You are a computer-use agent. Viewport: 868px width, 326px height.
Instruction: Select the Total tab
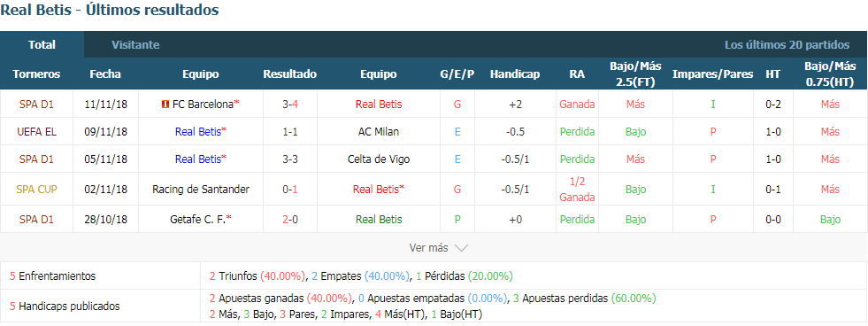(42, 45)
